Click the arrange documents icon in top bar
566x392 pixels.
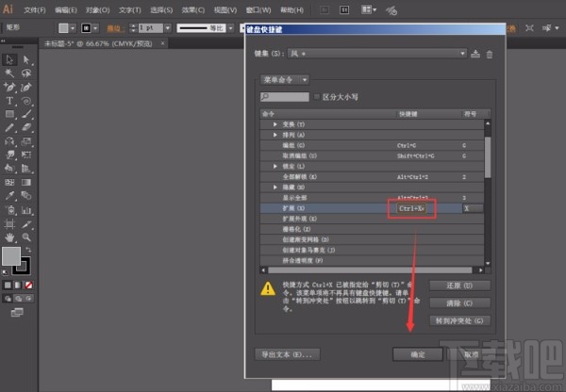click(368, 9)
